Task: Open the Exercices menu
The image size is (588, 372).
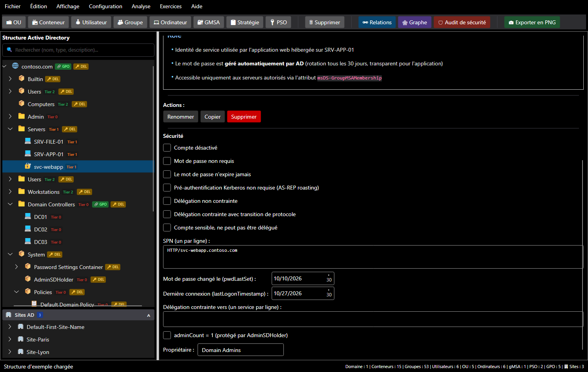Action: pos(171,6)
